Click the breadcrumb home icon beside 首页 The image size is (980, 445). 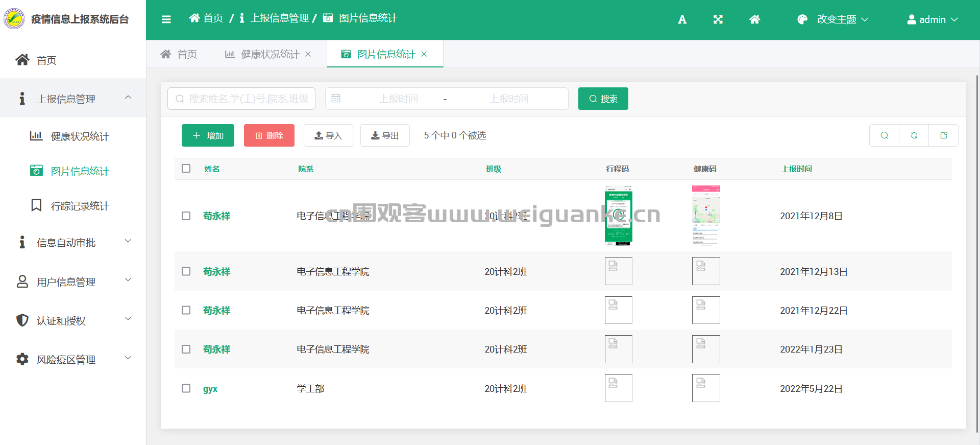(x=194, y=18)
